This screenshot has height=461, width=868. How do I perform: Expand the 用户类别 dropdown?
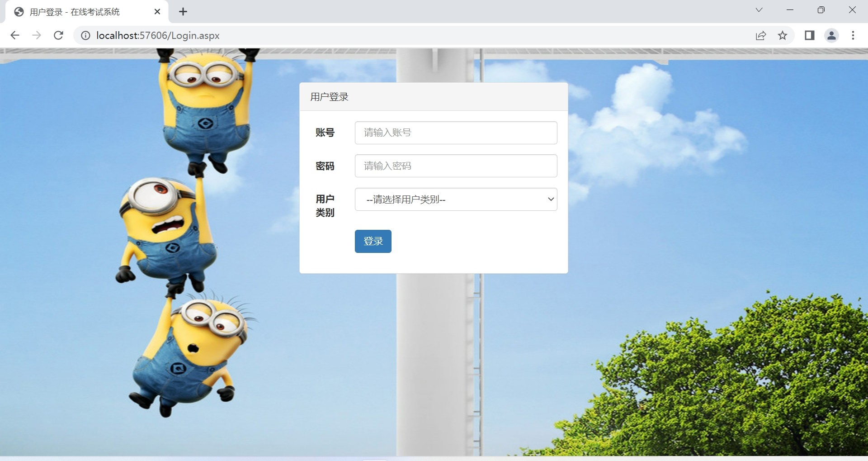click(x=456, y=200)
